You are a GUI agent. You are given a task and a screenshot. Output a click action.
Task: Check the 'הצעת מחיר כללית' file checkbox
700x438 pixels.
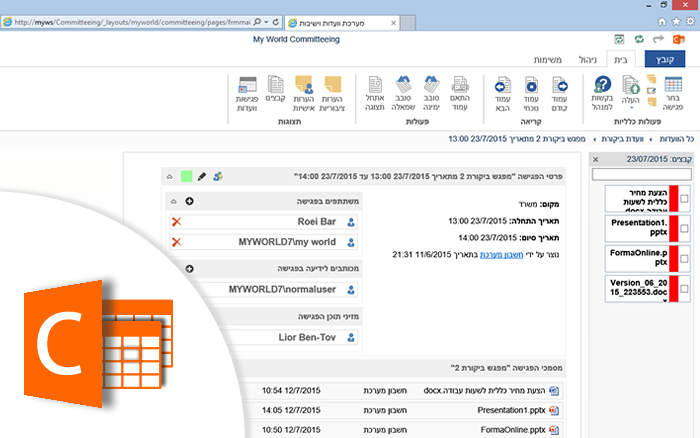click(684, 198)
